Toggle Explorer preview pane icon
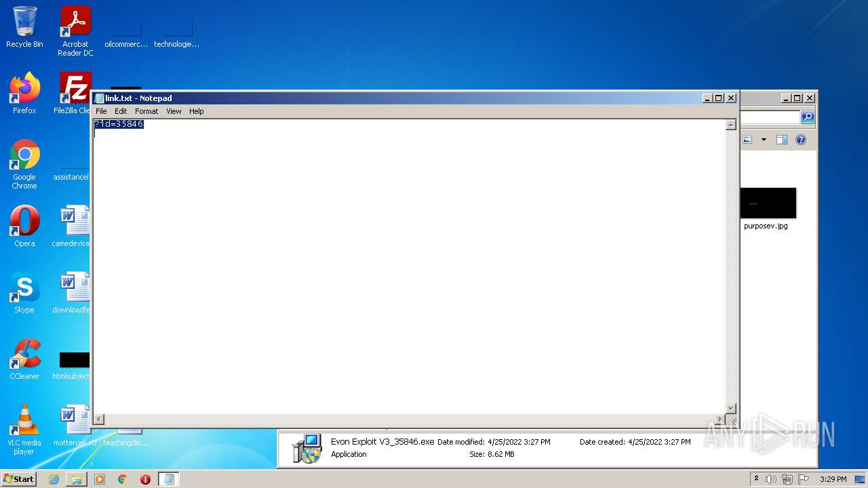Image resolution: width=868 pixels, height=488 pixels. [781, 140]
